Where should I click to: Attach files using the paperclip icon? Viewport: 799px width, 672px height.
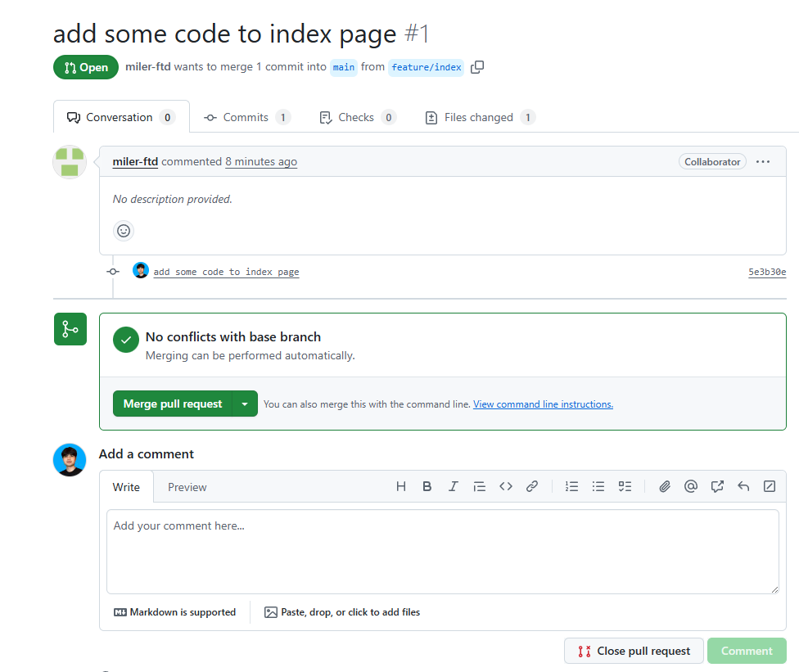click(665, 486)
